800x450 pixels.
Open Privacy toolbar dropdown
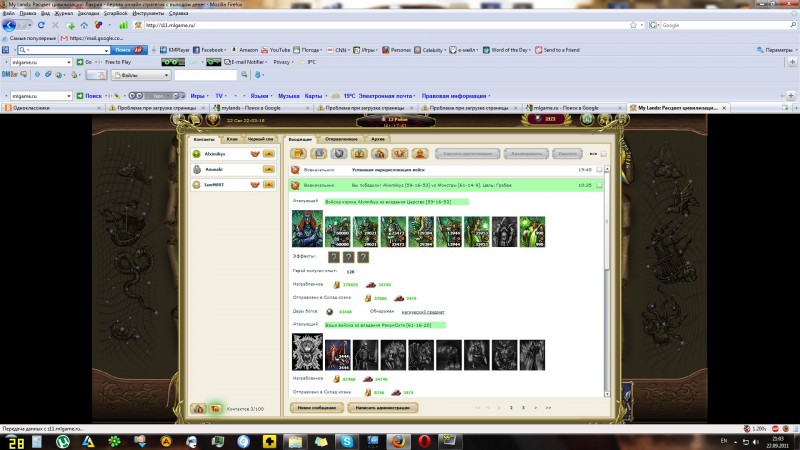(x=283, y=62)
